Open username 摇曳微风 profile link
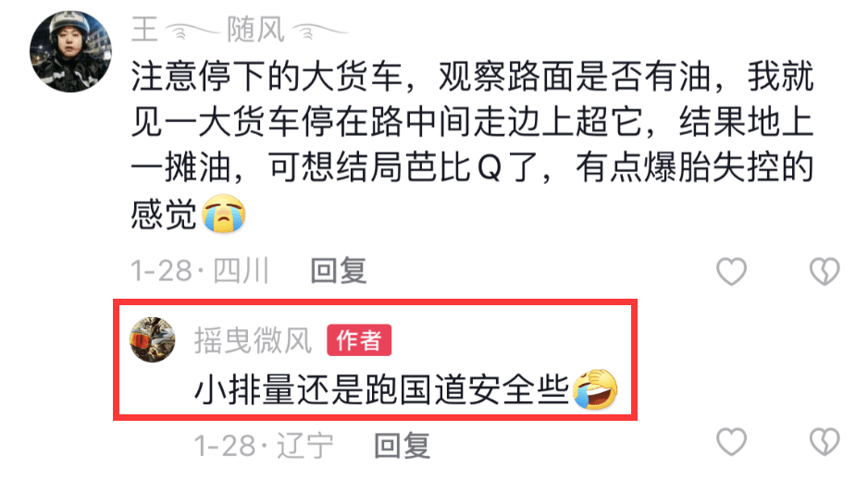Viewport: 868px width, 492px height. click(253, 339)
